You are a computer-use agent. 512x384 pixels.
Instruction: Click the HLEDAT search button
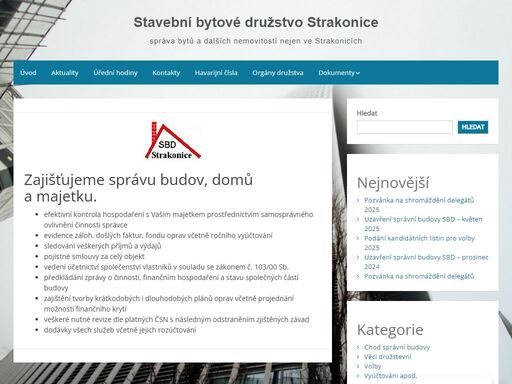pos(473,127)
